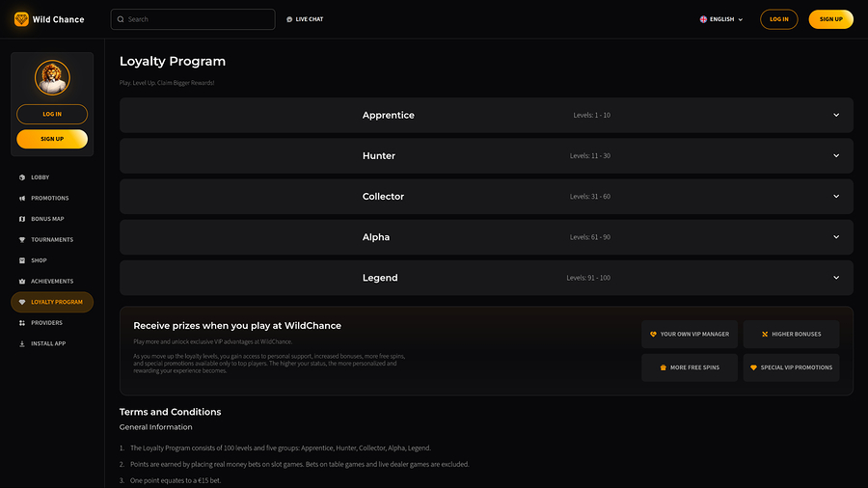Open Providers from the sidebar
The image size is (868, 488).
pos(52,322)
